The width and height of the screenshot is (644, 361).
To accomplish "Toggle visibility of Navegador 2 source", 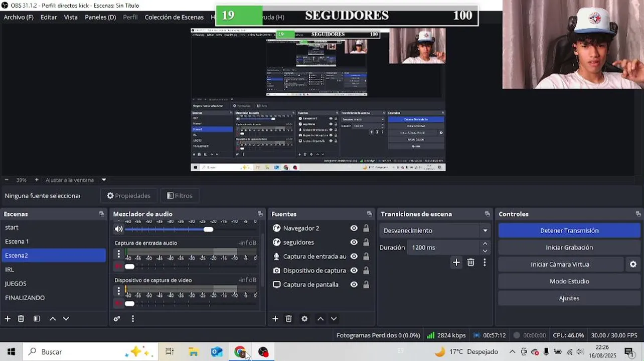I will tap(354, 228).
